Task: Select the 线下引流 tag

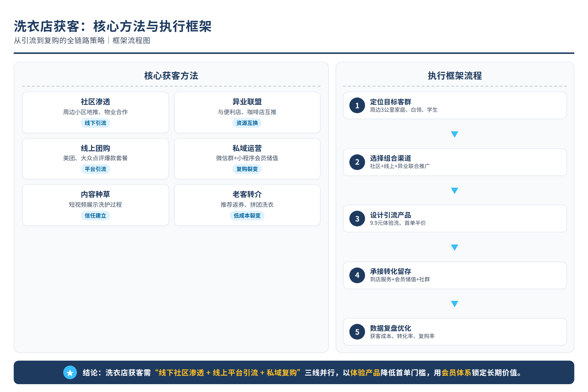Action: pos(96,123)
